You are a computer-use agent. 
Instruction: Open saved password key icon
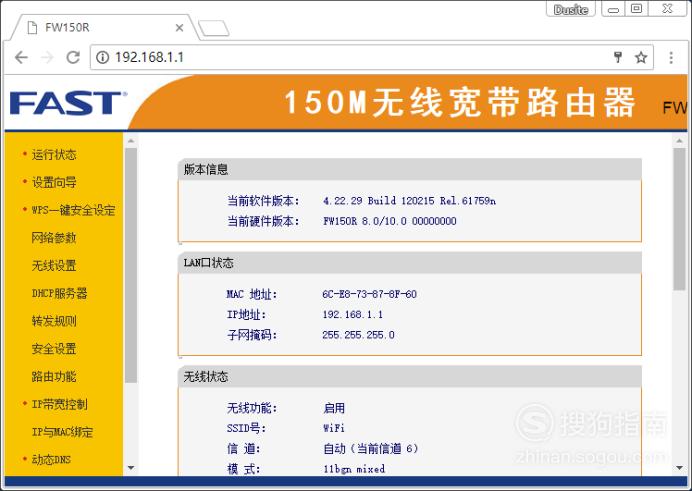(x=618, y=57)
